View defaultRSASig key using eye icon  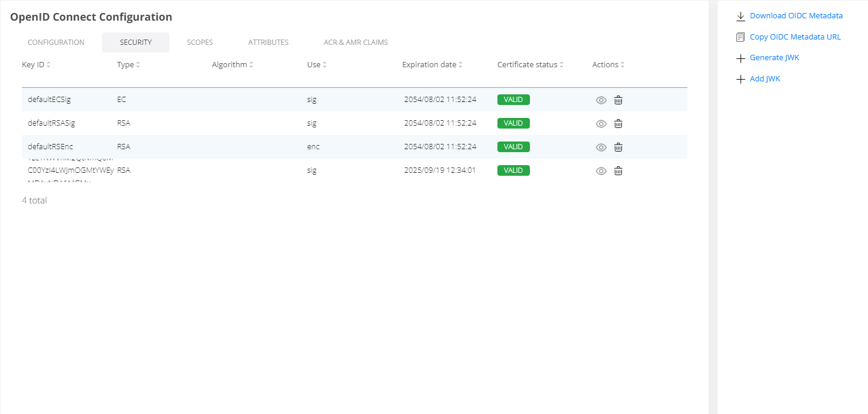[x=601, y=124]
